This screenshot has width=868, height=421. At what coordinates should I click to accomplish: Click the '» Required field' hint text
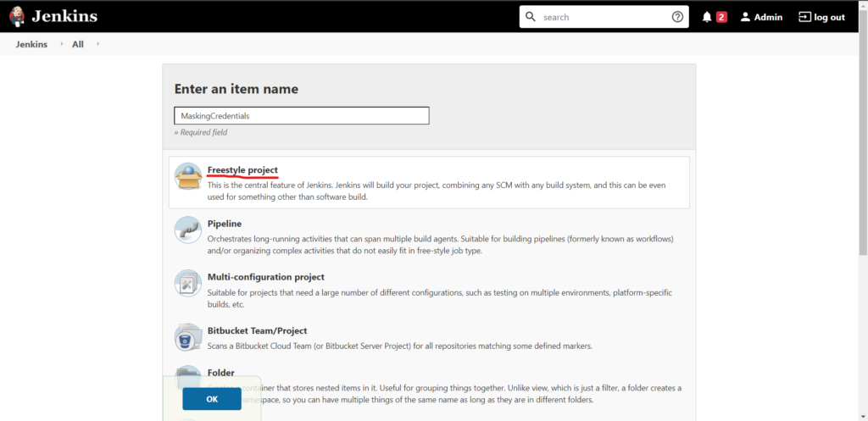(x=200, y=132)
